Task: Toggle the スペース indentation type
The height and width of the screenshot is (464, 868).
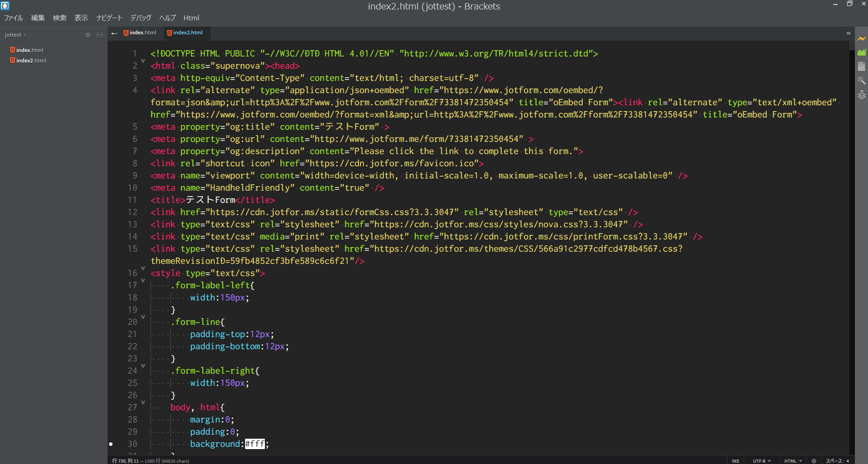Action: tap(835, 461)
